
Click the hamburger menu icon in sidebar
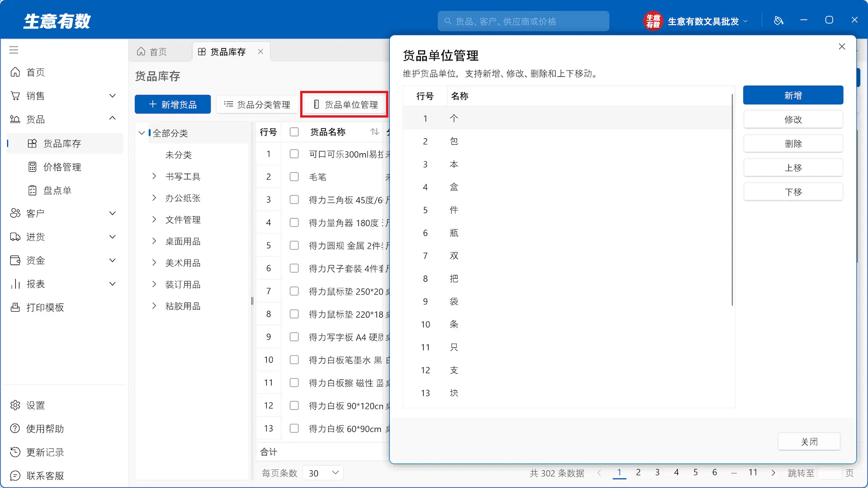pyautogui.click(x=14, y=50)
